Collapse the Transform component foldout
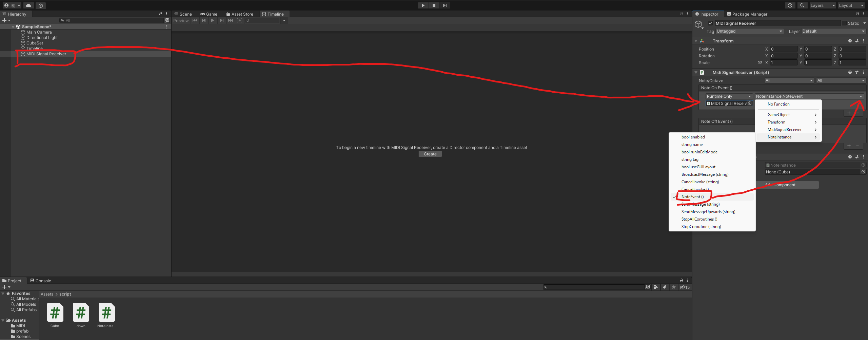Viewport: 868px width, 340px height. pyautogui.click(x=696, y=41)
